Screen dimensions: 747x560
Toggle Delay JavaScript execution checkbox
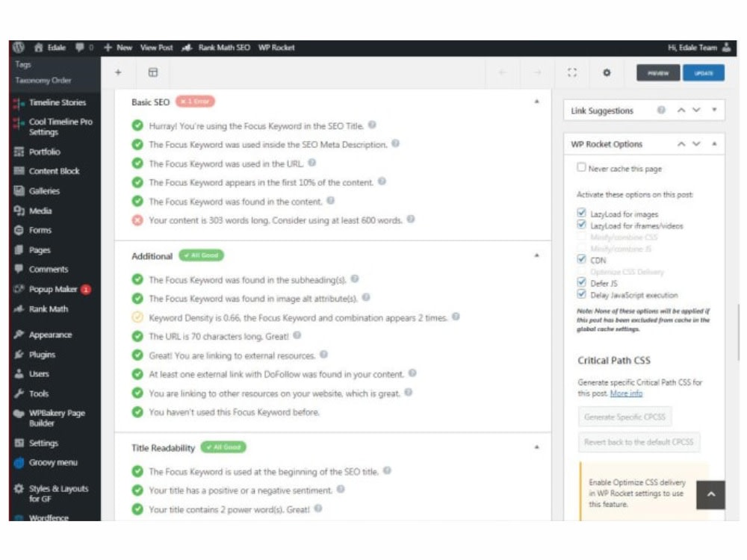581,293
